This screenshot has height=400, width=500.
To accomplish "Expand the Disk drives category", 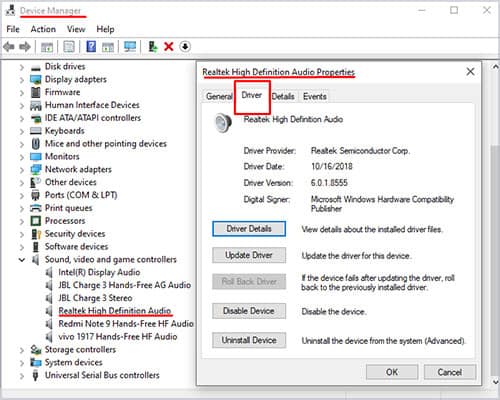I will click(x=22, y=67).
